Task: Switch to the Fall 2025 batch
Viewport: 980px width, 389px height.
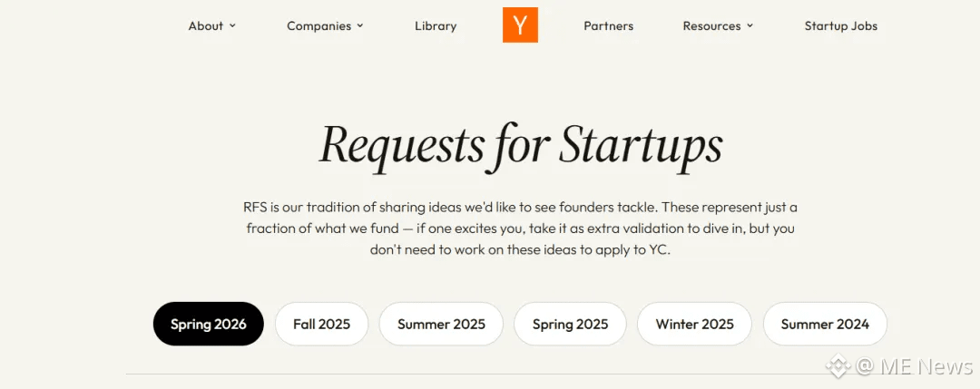Action: coord(321,324)
